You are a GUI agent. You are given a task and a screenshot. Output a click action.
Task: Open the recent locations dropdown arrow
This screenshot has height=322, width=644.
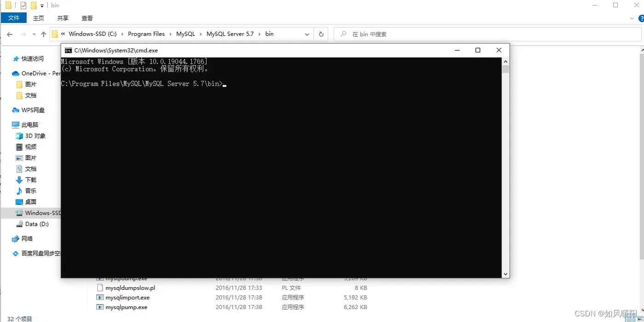click(34, 34)
